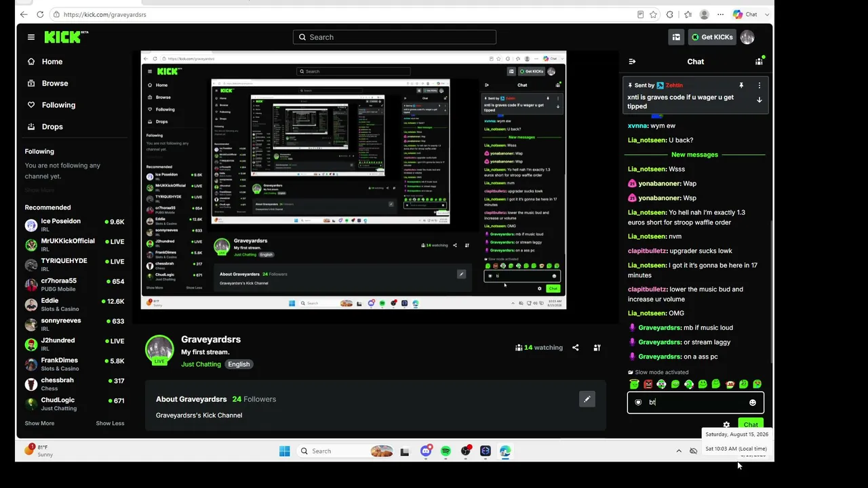Click the browser address bar URL

click(105, 14)
